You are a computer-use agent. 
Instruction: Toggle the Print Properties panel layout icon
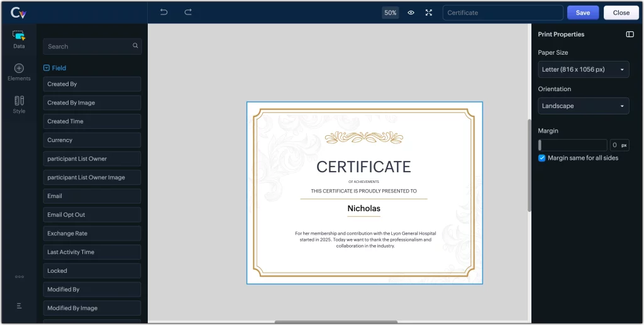tap(630, 35)
